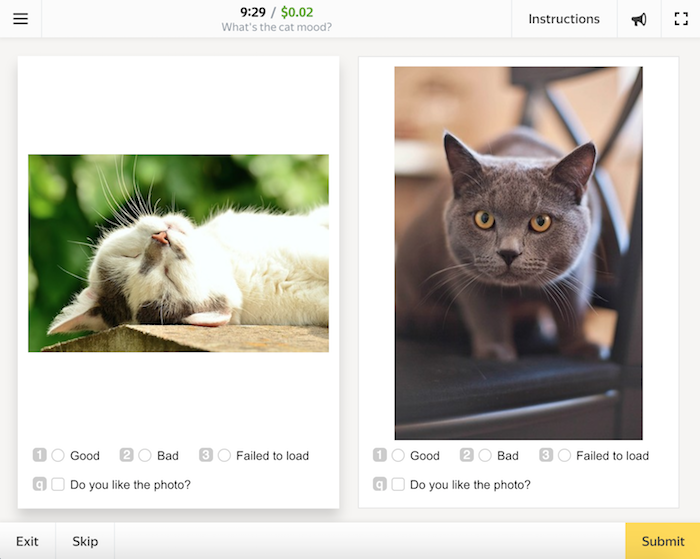Submit the answers
This screenshot has height=559, width=700.
tap(662, 541)
